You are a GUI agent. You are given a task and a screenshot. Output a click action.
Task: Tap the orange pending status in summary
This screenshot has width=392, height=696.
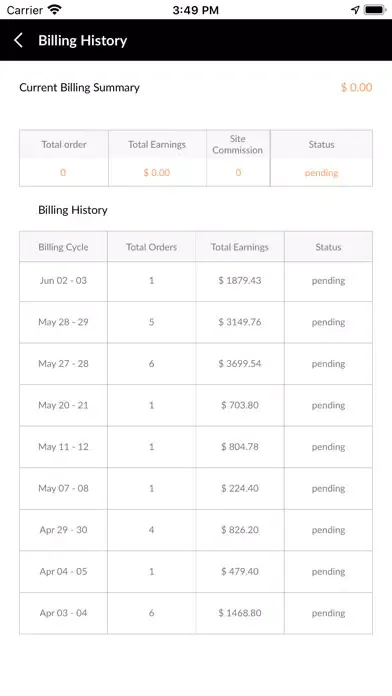[x=321, y=173]
